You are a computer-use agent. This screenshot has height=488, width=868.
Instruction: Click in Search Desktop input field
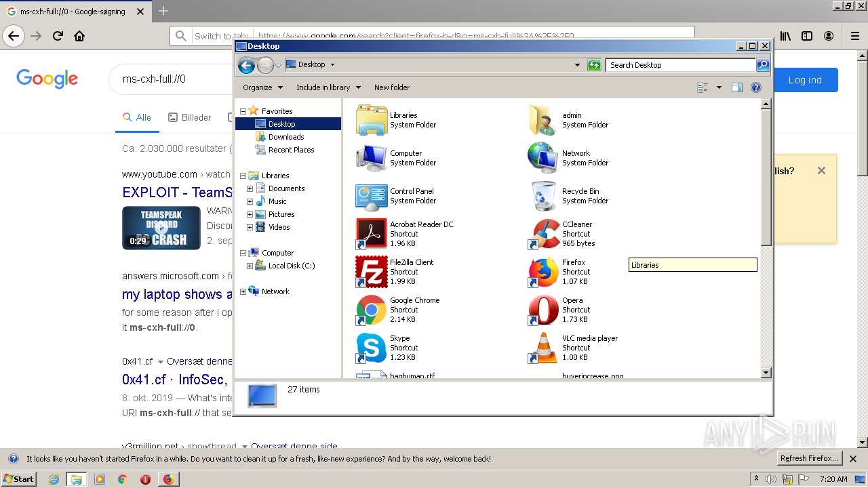coord(680,65)
